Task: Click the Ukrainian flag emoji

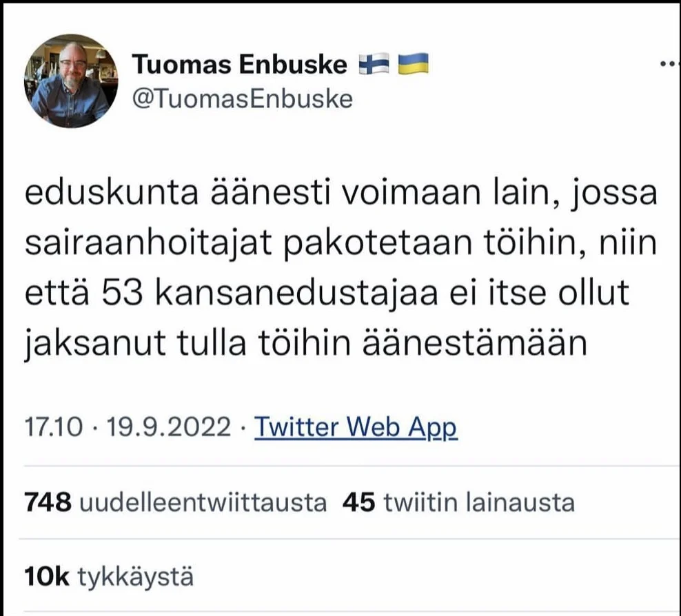Action: [414, 65]
